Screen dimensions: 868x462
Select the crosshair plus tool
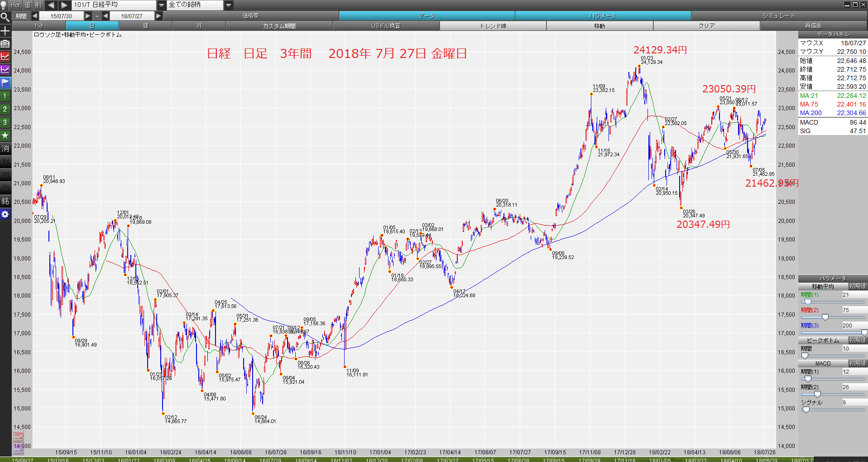click(x=5, y=31)
